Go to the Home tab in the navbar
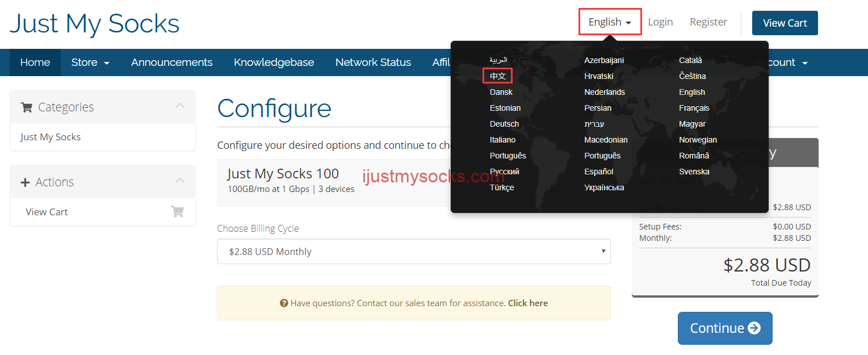Screen dimensions: 868x355 [x=35, y=62]
